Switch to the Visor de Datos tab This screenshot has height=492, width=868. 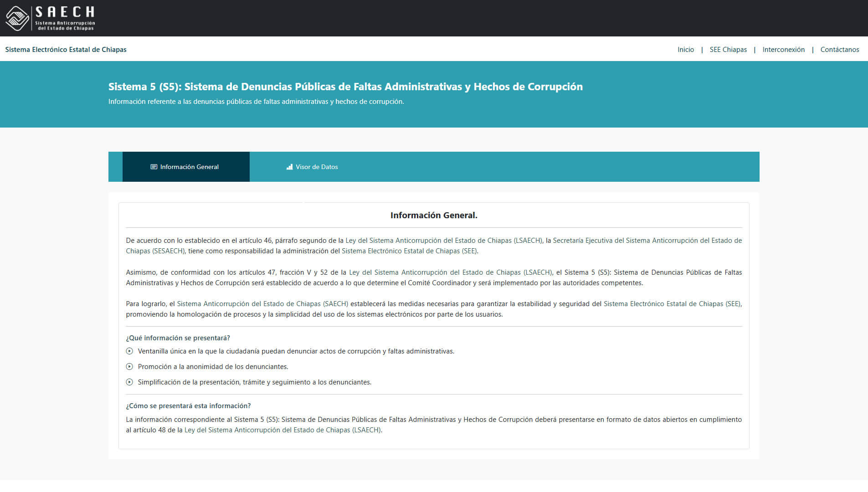[312, 167]
